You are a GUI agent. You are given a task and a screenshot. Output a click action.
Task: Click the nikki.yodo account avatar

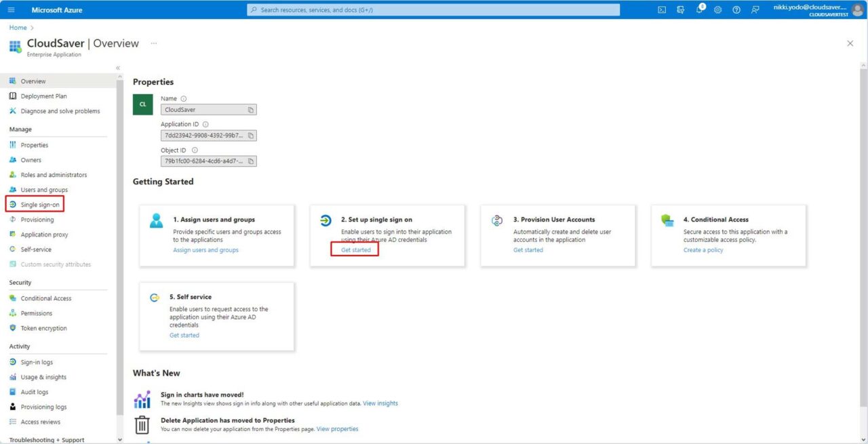point(857,9)
